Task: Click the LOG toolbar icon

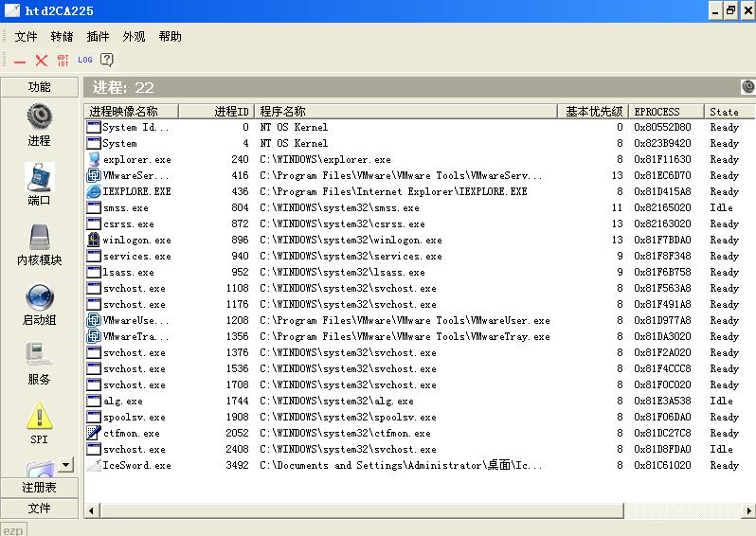Action: click(85, 60)
